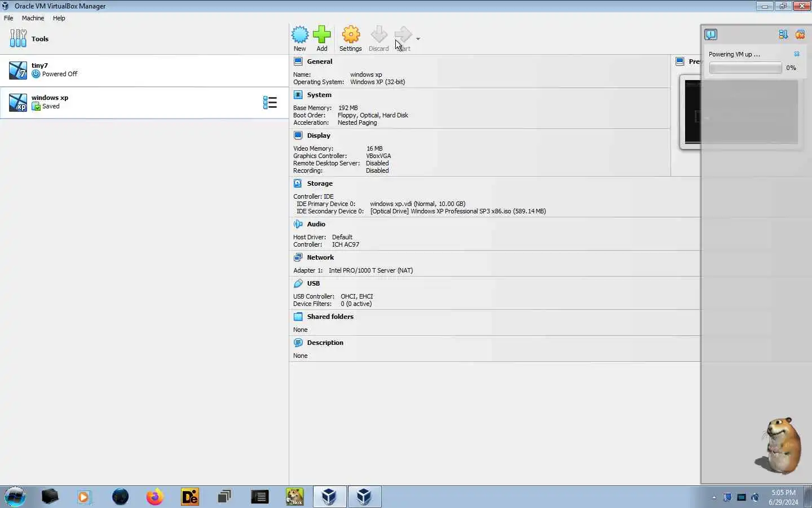This screenshot has height=508, width=812.
Task: Open the System section heading link
Action: pyautogui.click(x=319, y=95)
